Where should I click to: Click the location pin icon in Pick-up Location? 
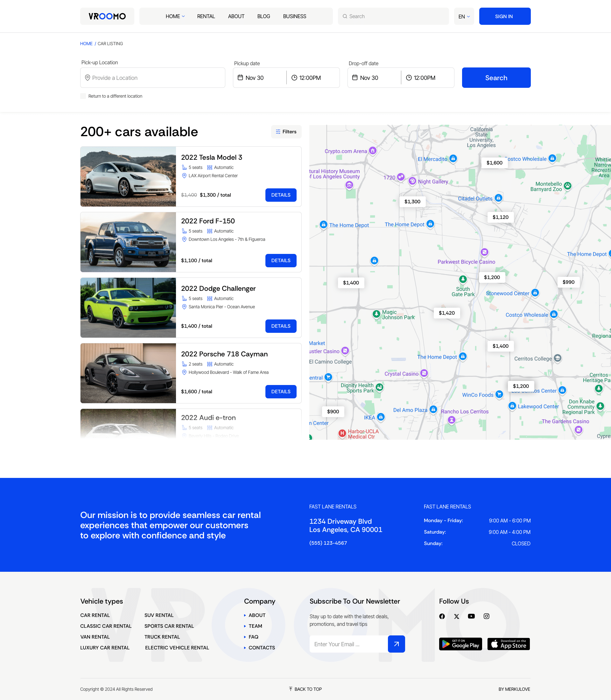88,78
